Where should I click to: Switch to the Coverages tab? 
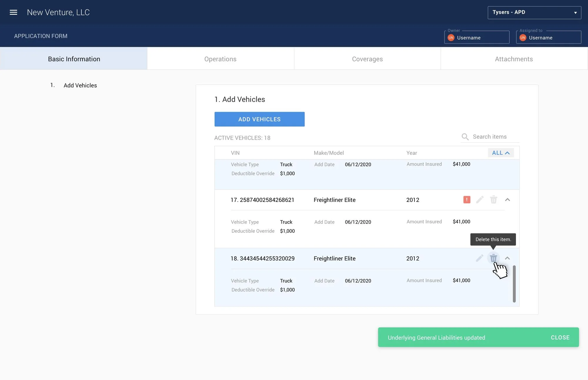click(367, 59)
